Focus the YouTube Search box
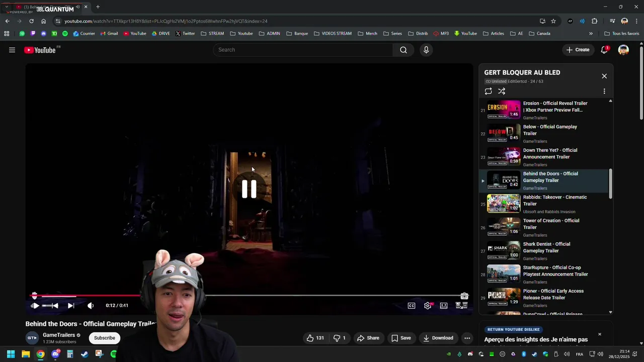 [x=303, y=50]
